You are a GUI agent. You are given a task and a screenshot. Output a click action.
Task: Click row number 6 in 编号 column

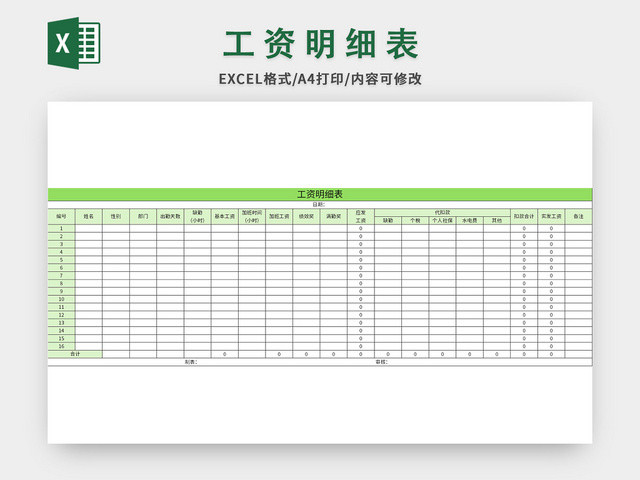(62, 268)
